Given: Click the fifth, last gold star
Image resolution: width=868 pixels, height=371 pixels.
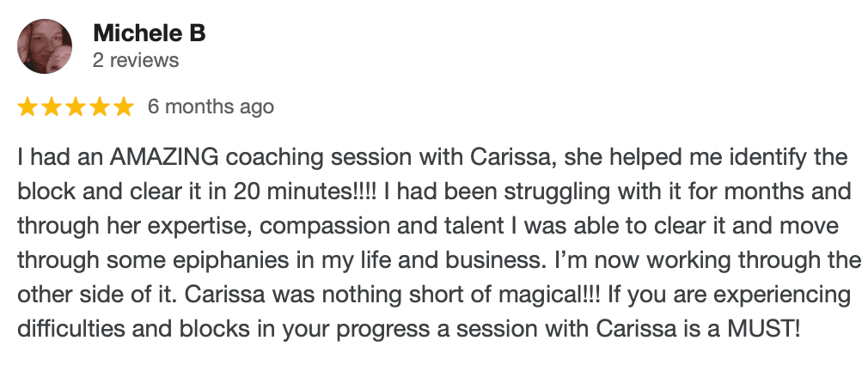Looking at the screenshot, I should click(x=124, y=107).
